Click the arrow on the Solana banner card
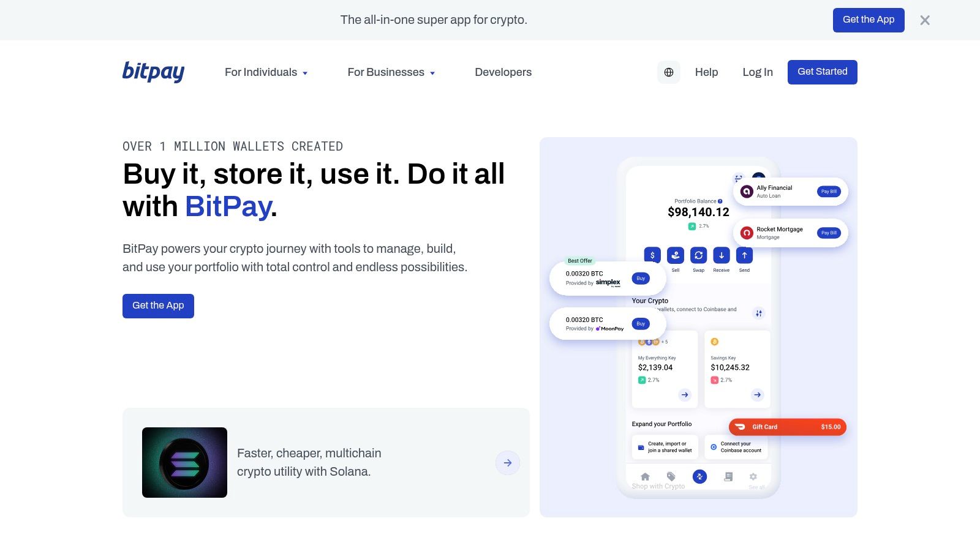The image size is (980, 551). tap(507, 463)
